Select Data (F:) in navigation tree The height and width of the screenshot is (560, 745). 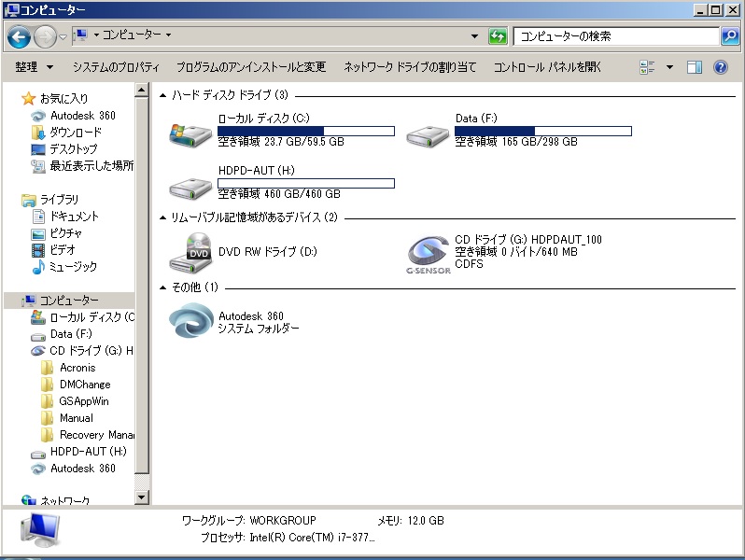tap(62, 334)
